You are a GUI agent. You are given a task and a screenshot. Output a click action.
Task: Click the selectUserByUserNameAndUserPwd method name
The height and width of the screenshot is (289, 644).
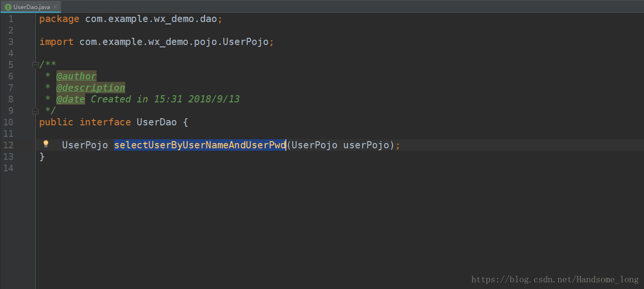[x=200, y=145]
